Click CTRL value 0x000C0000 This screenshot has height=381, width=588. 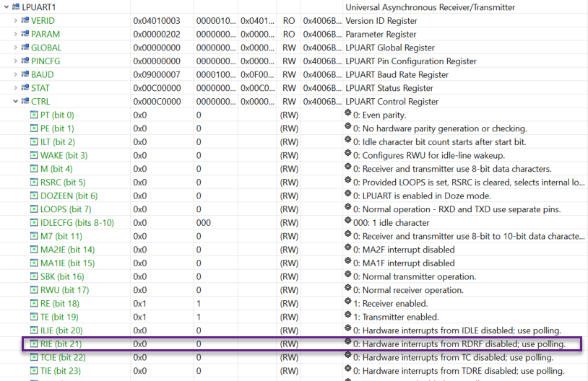click(157, 102)
